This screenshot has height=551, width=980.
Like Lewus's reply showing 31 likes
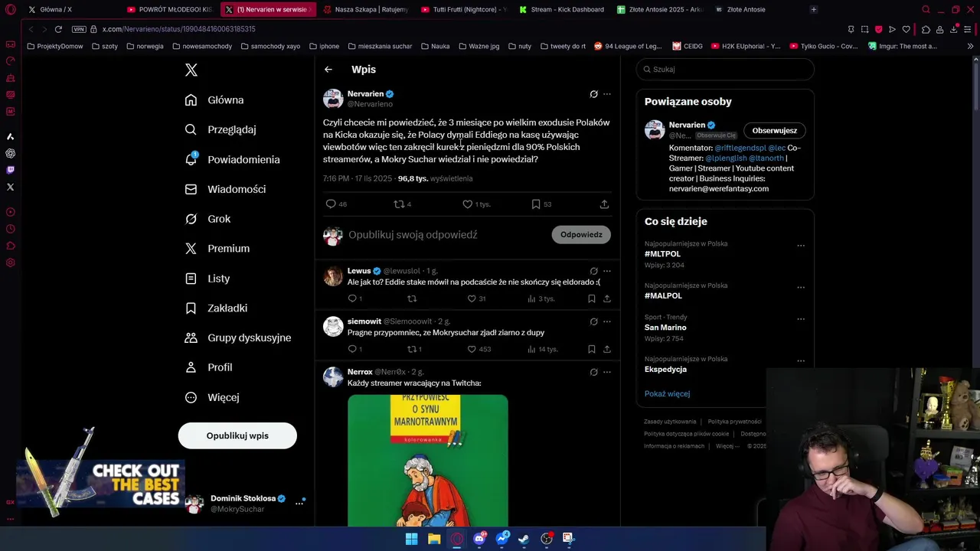pos(472,298)
